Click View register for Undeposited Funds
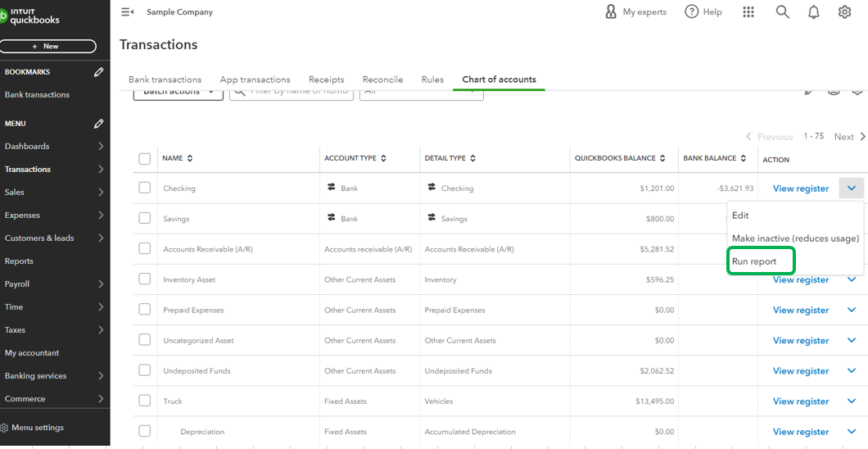 point(800,371)
